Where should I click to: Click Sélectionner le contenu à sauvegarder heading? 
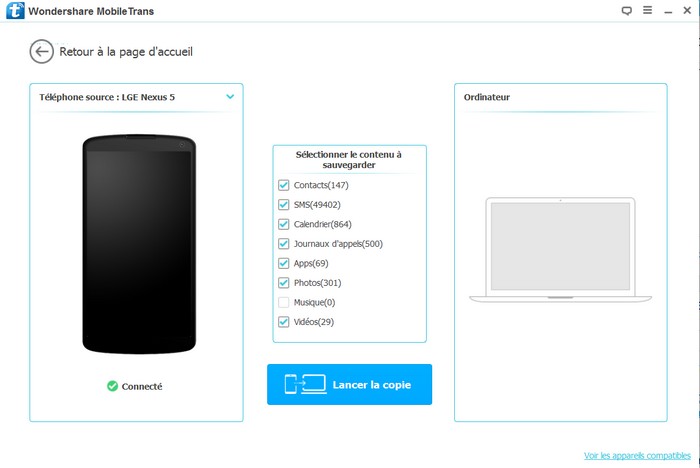pos(349,159)
